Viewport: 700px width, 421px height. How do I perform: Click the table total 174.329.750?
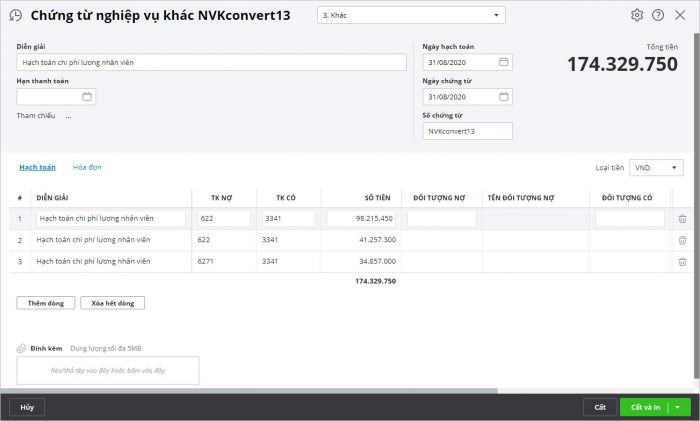point(375,281)
